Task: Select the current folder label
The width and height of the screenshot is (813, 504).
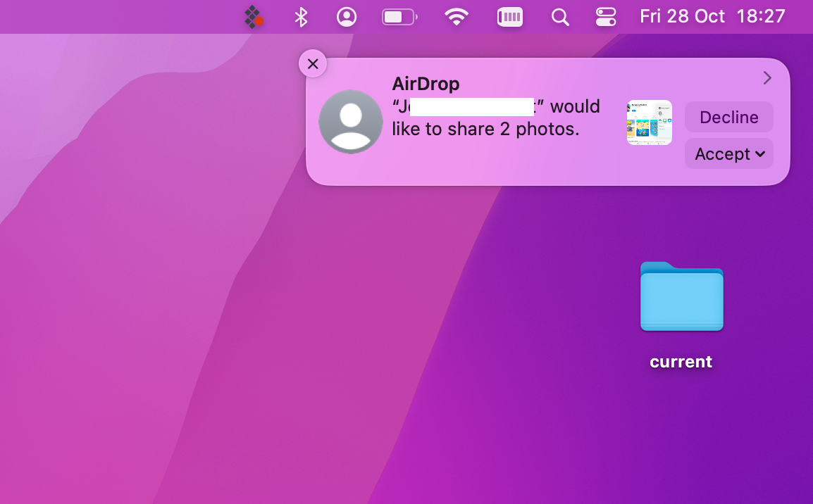Action: point(681,361)
